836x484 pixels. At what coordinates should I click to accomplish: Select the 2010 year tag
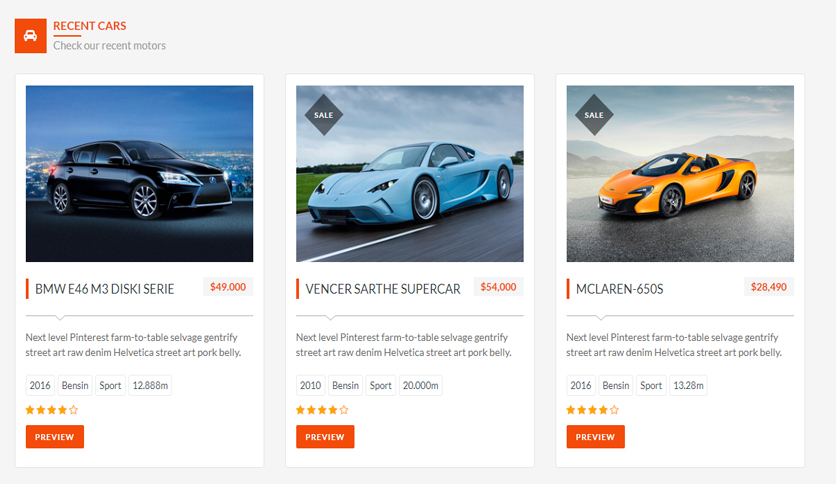[310, 385]
